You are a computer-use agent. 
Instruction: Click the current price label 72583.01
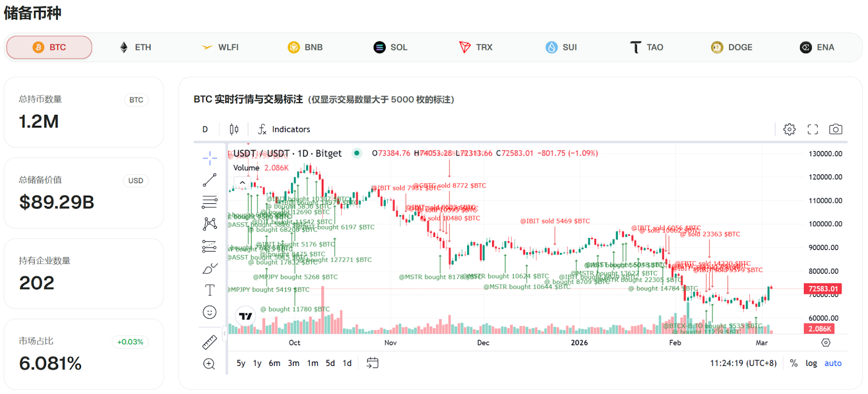point(823,288)
